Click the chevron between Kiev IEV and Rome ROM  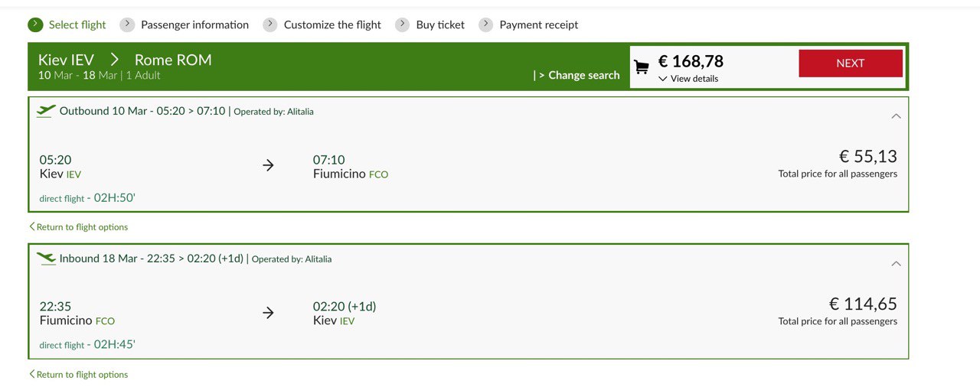pyautogui.click(x=114, y=60)
